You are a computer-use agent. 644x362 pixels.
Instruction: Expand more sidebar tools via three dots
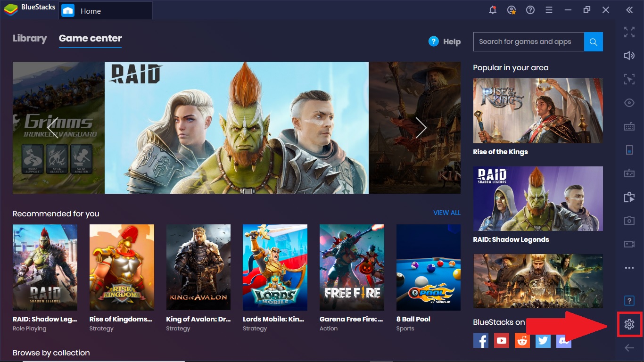(x=629, y=268)
